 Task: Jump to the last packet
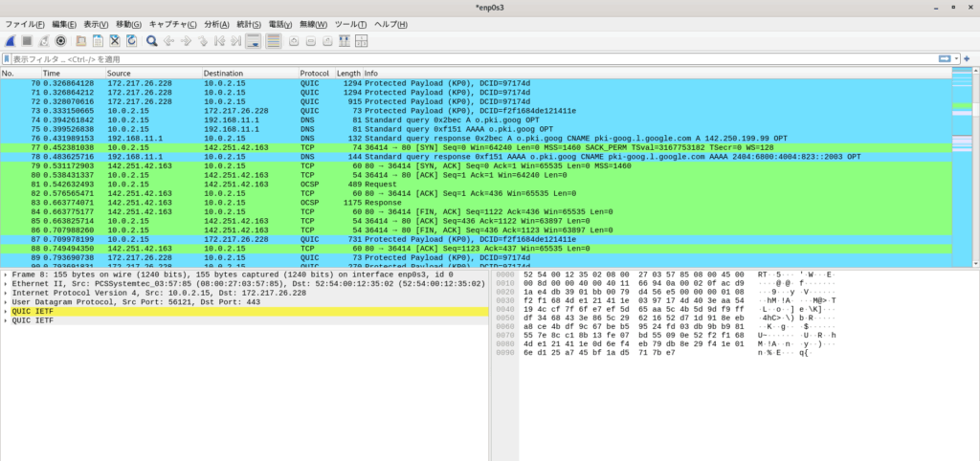point(235,40)
